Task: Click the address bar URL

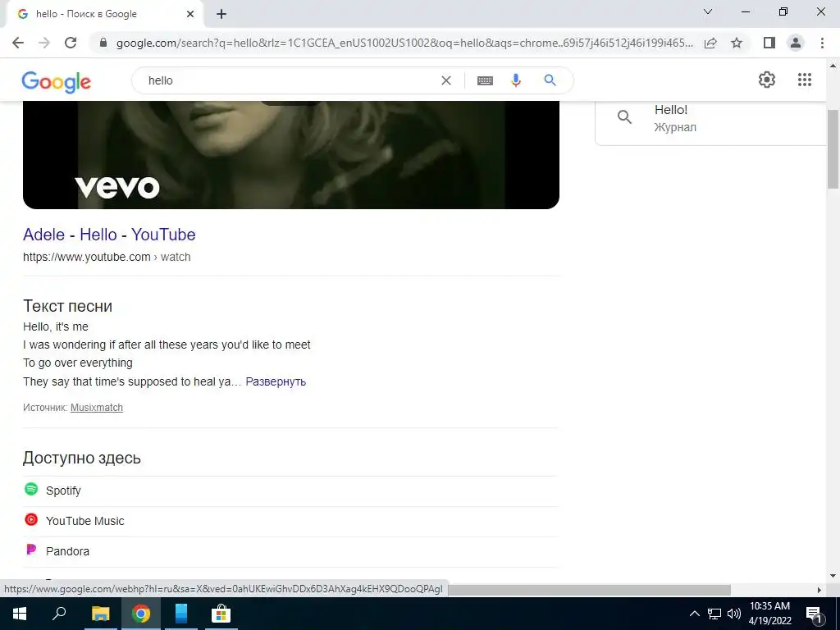Action: click(x=404, y=43)
